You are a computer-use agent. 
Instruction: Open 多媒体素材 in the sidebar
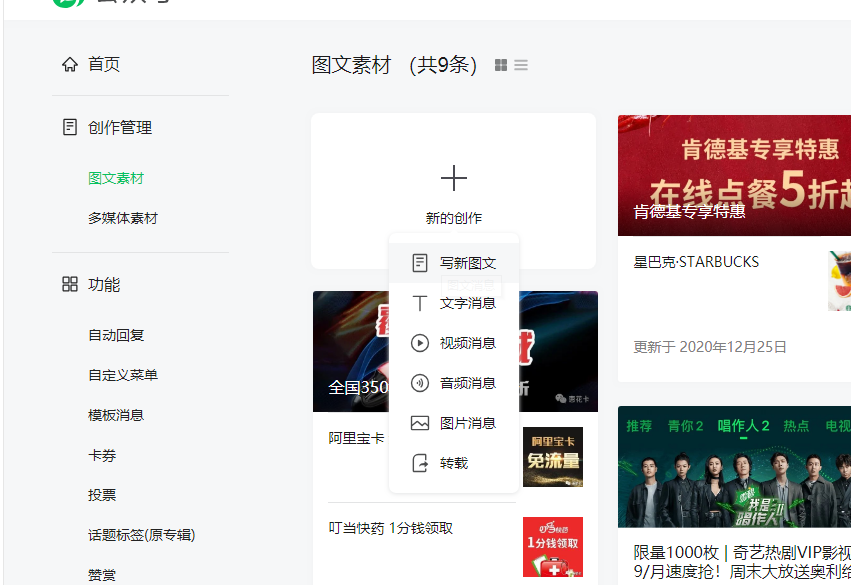click(x=123, y=219)
